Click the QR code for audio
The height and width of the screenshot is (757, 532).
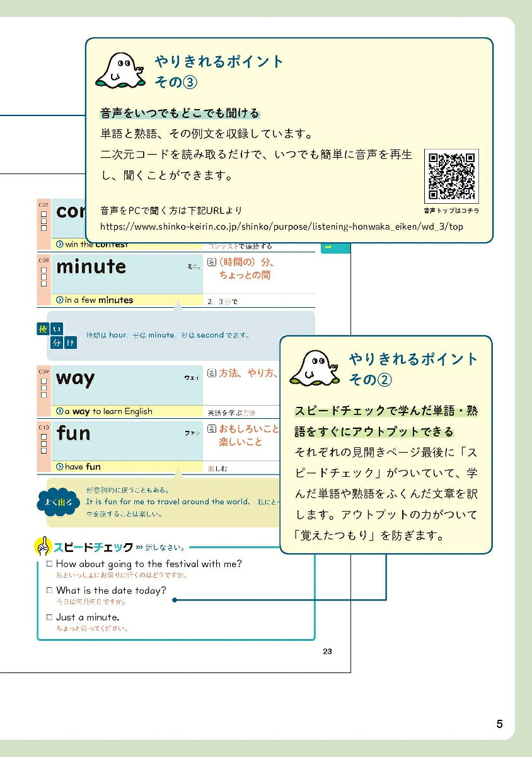(451, 177)
